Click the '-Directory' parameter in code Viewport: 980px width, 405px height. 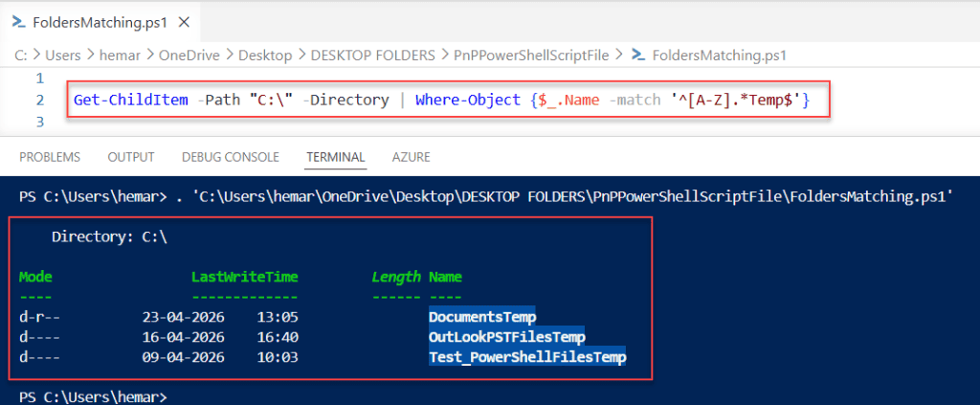(345, 100)
